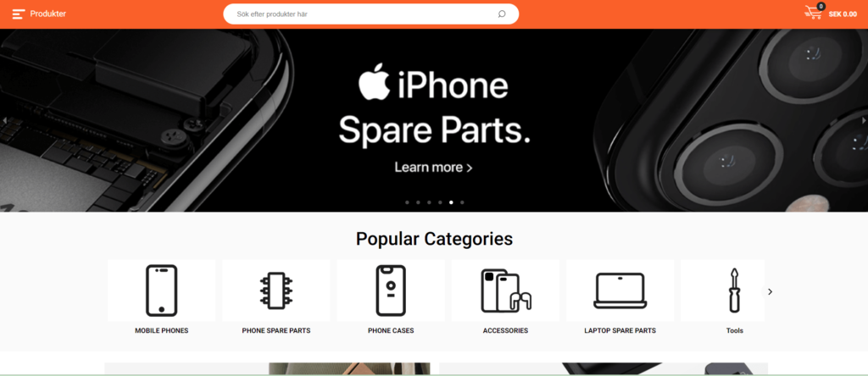Screen dimensions: 868x376
Task: Focus the product search field
Action: pyautogui.click(x=371, y=14)
